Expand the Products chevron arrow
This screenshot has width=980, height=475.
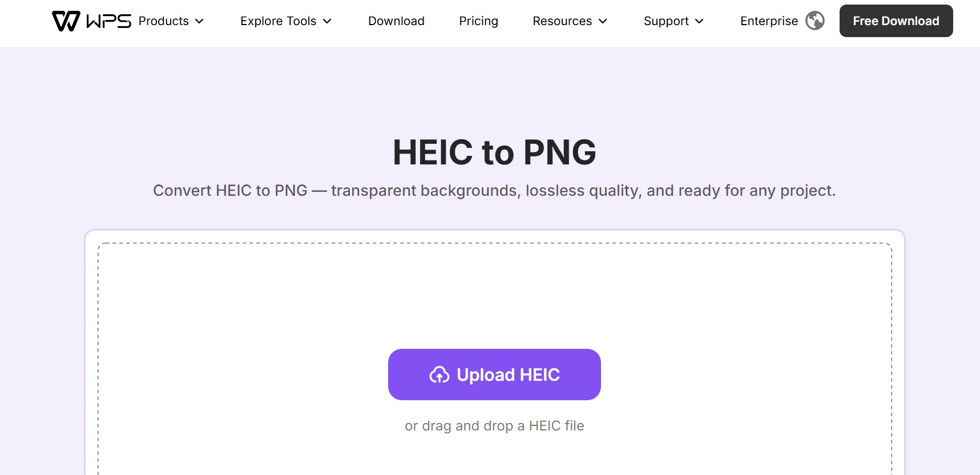pos(199,21)
